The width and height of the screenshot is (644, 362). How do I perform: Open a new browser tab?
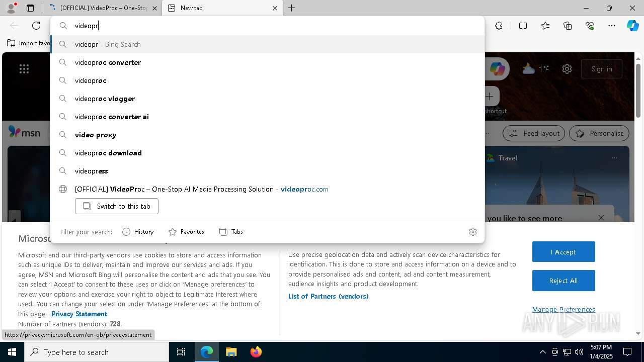(292, 8)
